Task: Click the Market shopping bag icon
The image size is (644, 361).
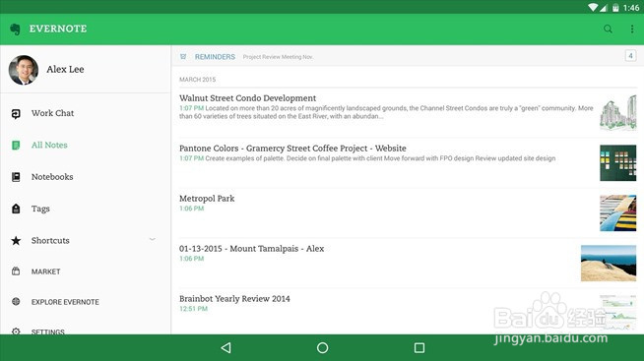Action: click(16, 271)
